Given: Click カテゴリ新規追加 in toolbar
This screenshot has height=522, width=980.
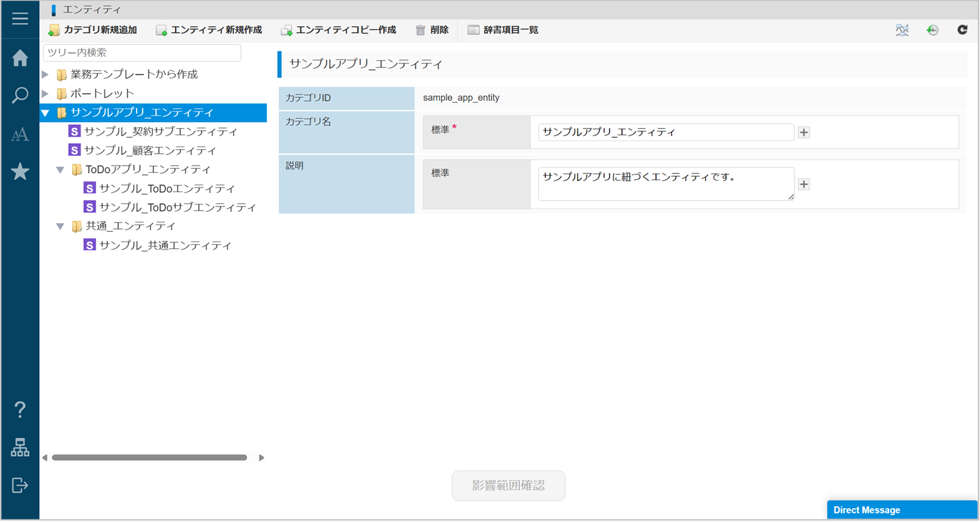Looking at the screenshot, I should point(92,30).
